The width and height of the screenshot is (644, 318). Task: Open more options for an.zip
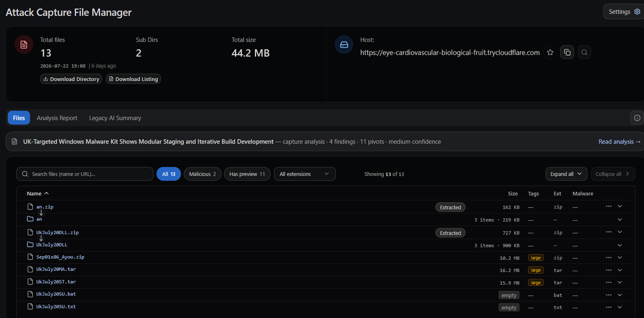(x=608, y=206)
